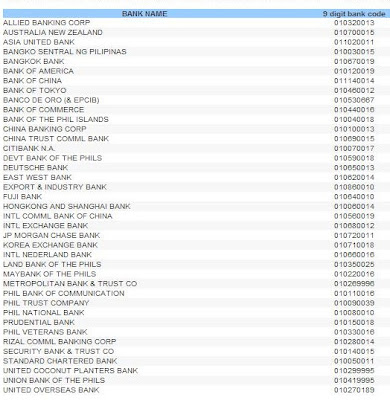Select BANGKOK BANK in the list
Screen dimensions: 390x400
click(33, 61)
